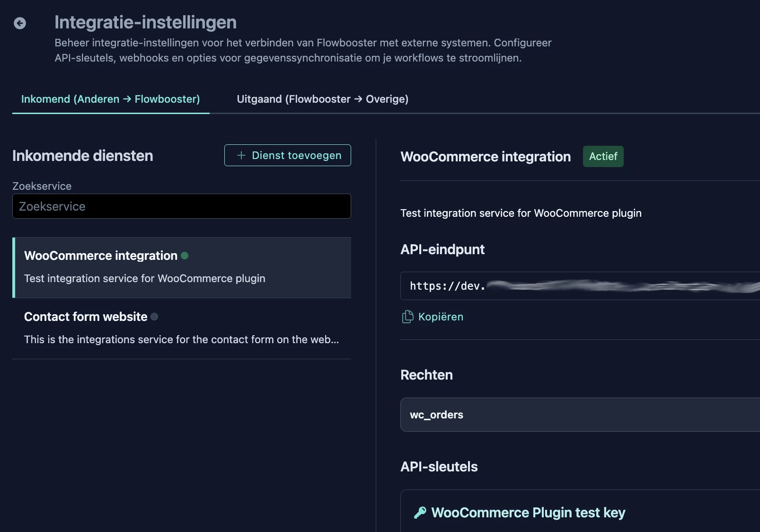Screen dimensions: 760x532
Task: Click the WooCommerce integration detail heading
Action: tap(486, 157)
